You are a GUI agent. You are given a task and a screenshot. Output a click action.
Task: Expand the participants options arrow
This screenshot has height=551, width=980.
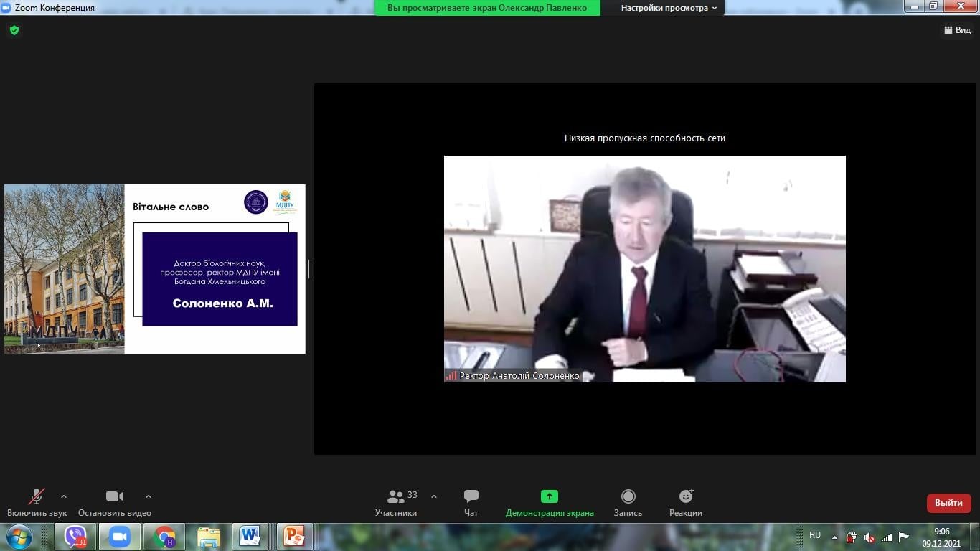click(x=434, y=496)
